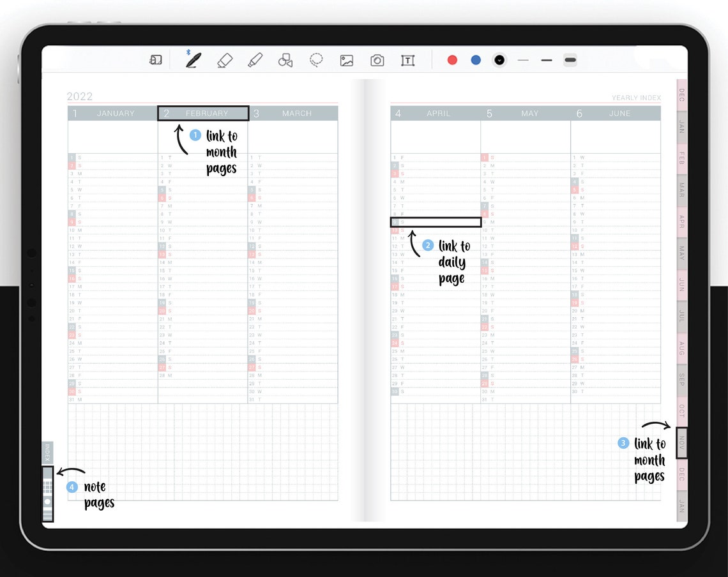
Task: Activate the lasso selection tool
Action: click(x=315, y=59)
